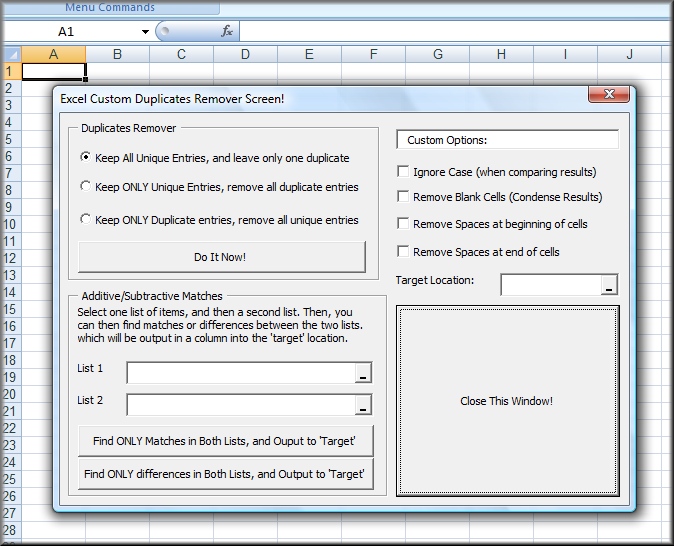Select column B header
This screenshot has height=546, width=674.
[117, 54]
